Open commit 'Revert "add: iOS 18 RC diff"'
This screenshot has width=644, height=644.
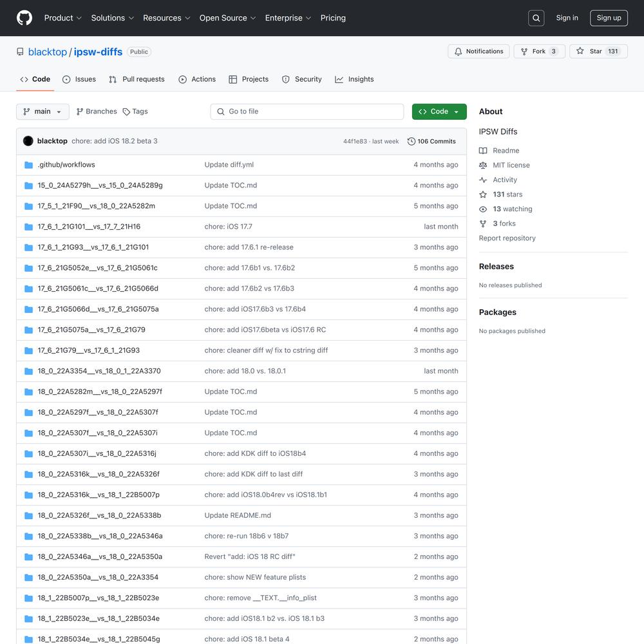[250, 556]
